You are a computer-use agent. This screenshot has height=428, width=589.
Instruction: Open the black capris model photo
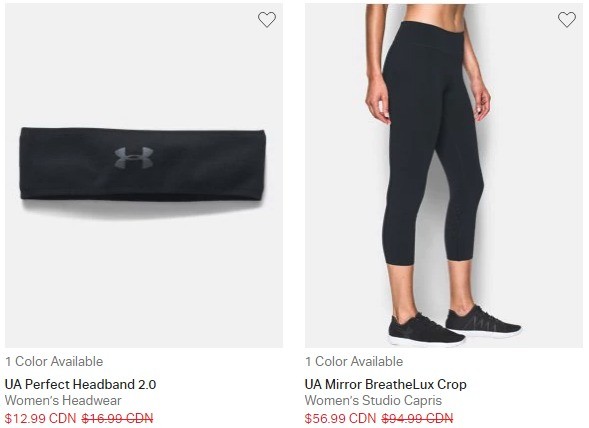point(444,175)
